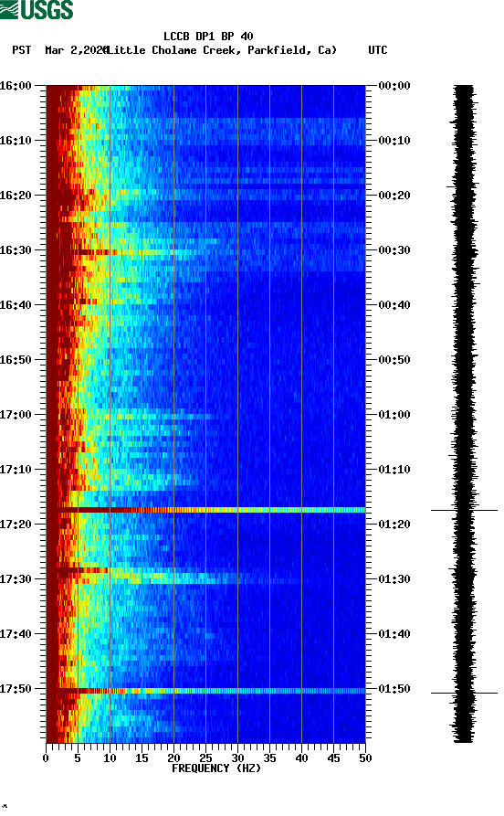Click the '01:00' UTC time label
The height and width of the screenshot is (816, 504).
[x=394, y=415]
